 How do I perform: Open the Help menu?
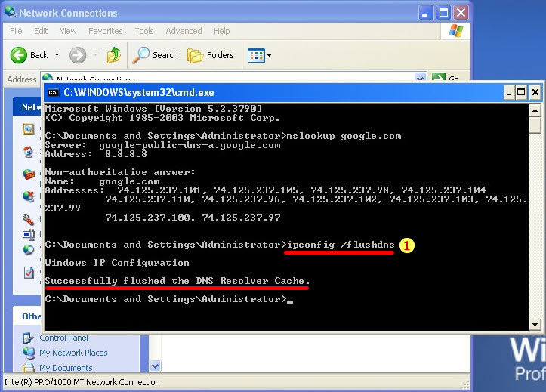222,31
